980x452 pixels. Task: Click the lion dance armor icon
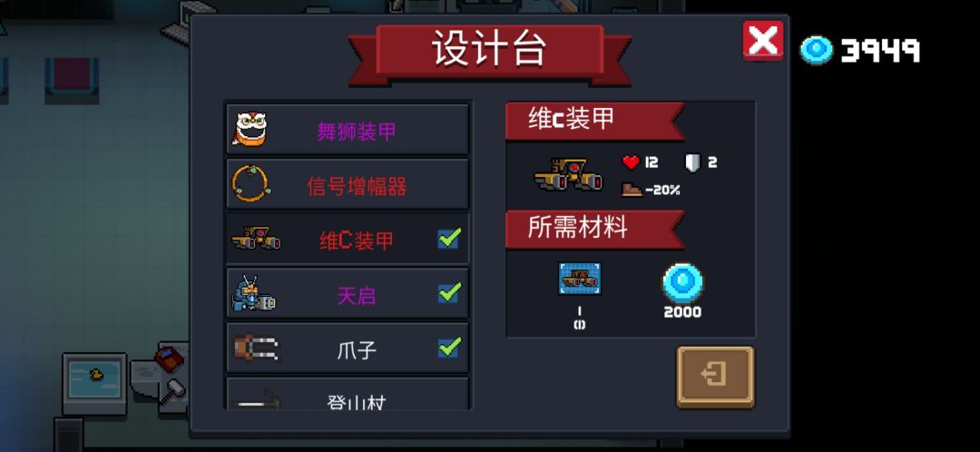click(x=250, y=129)
